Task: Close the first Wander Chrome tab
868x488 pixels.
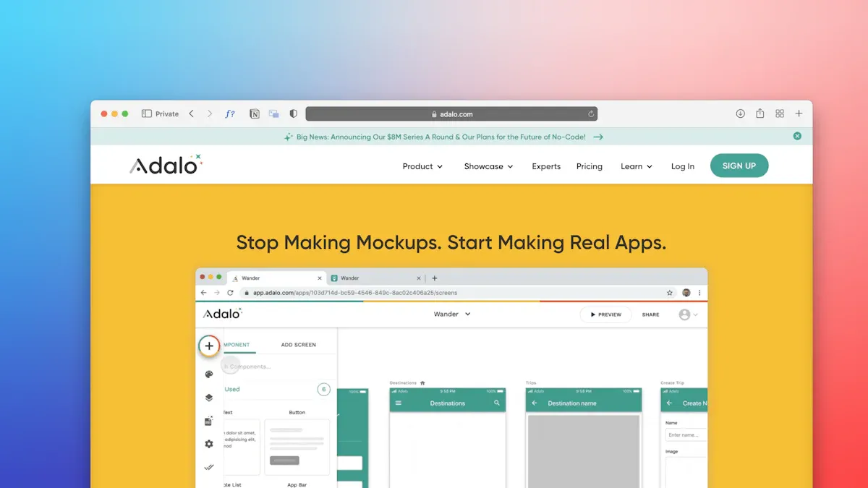Action: tap(319, 278)
